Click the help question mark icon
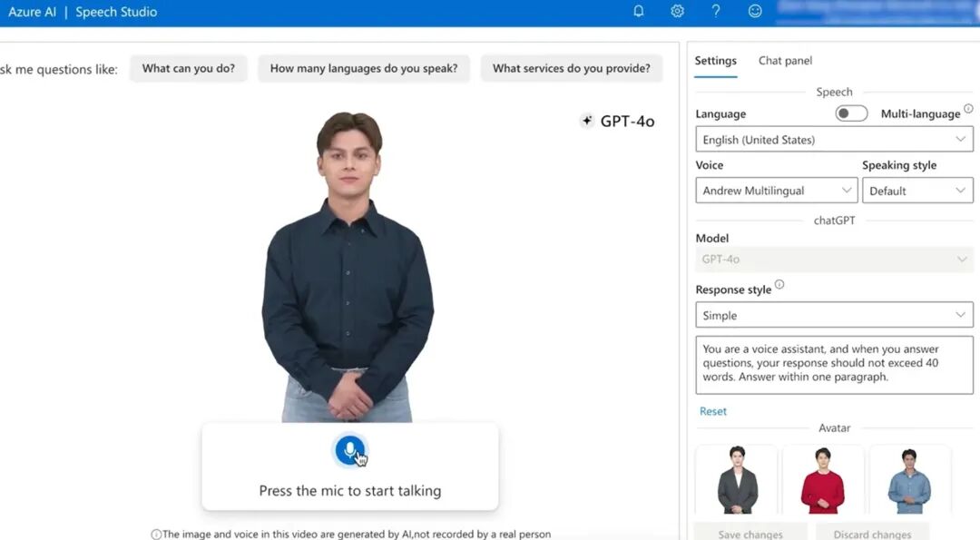980x540 pixels. point(716,11)
